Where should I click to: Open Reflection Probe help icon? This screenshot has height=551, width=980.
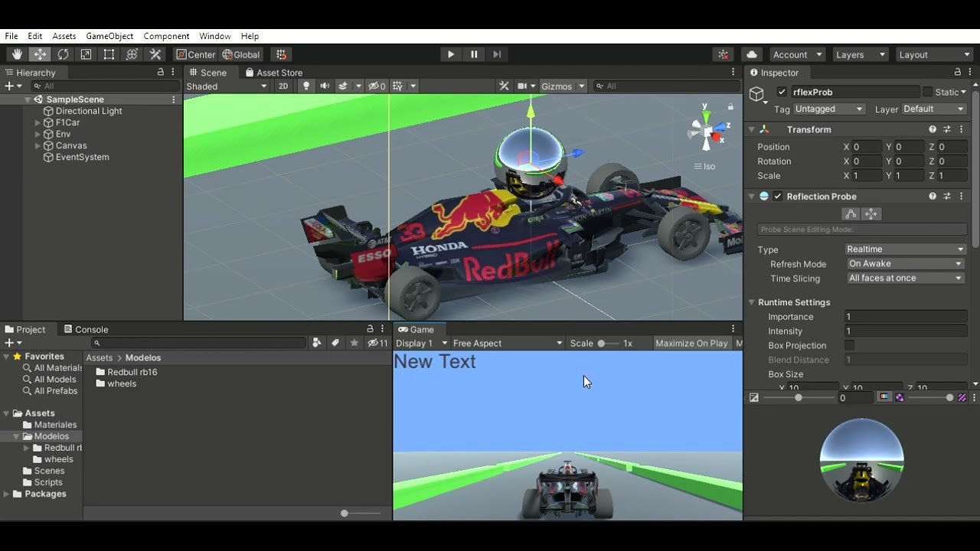click(x=933, y=197)
